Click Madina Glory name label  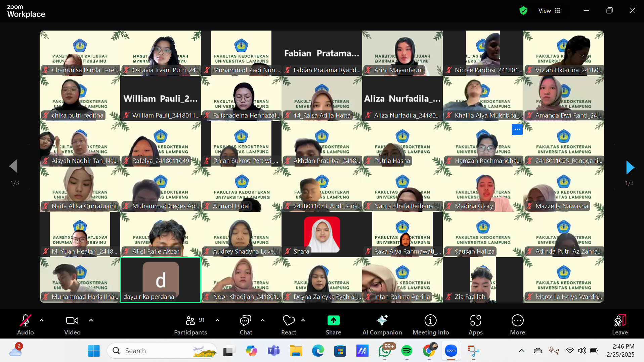coord(474,206)
